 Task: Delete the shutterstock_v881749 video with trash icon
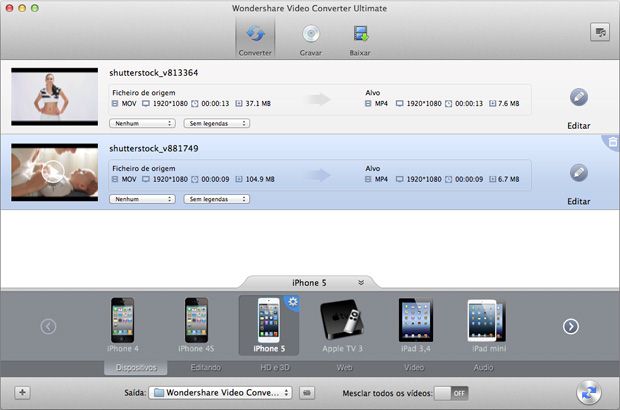pos(612,144)
